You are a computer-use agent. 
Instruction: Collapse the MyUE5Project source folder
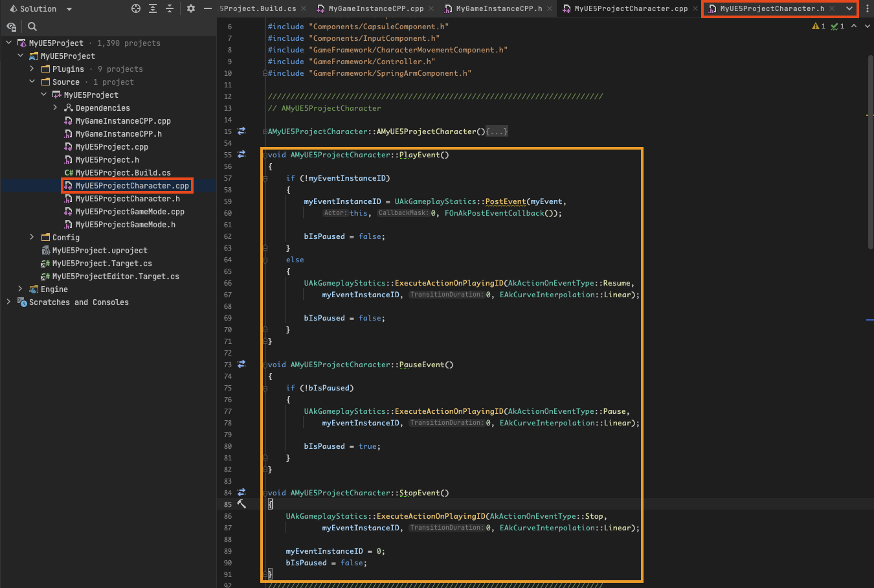pos(43,95)
